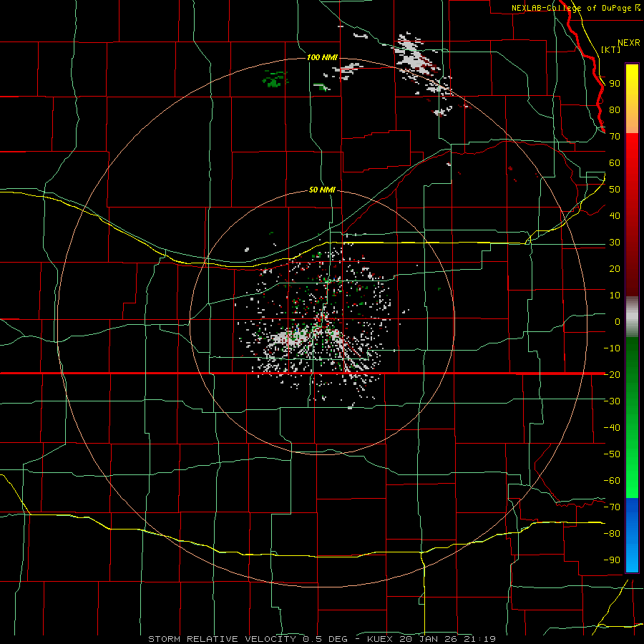Click the -80 value on the velocity scale

[x=612, y=534]
